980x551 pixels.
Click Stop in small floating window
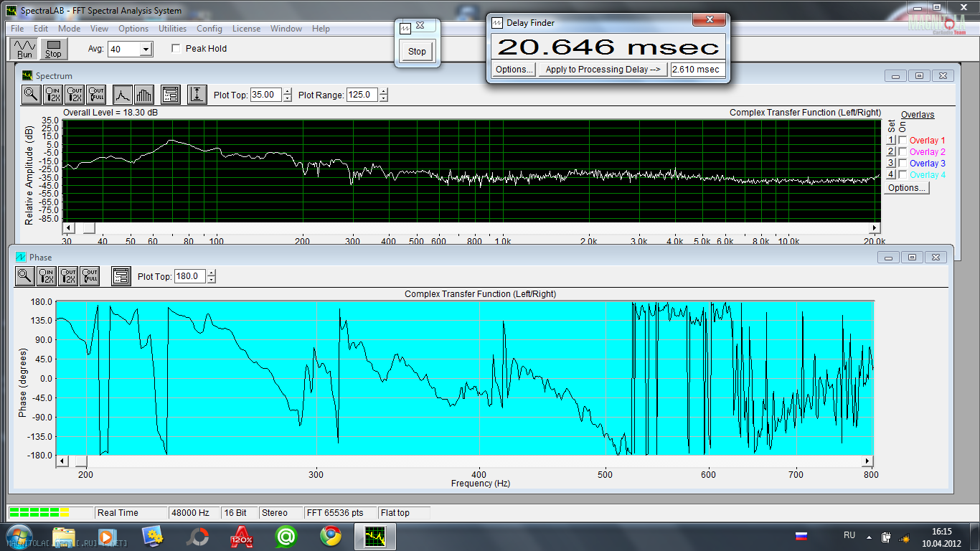click(x=417, y=51)
